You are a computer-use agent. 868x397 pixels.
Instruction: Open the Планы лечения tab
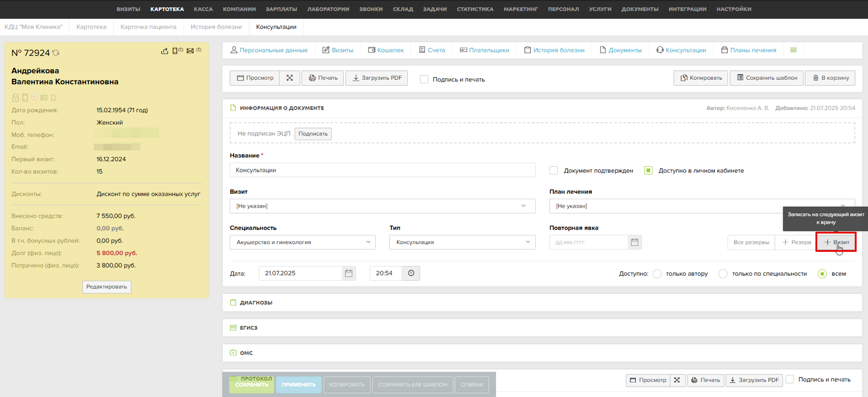pos(749,50)
